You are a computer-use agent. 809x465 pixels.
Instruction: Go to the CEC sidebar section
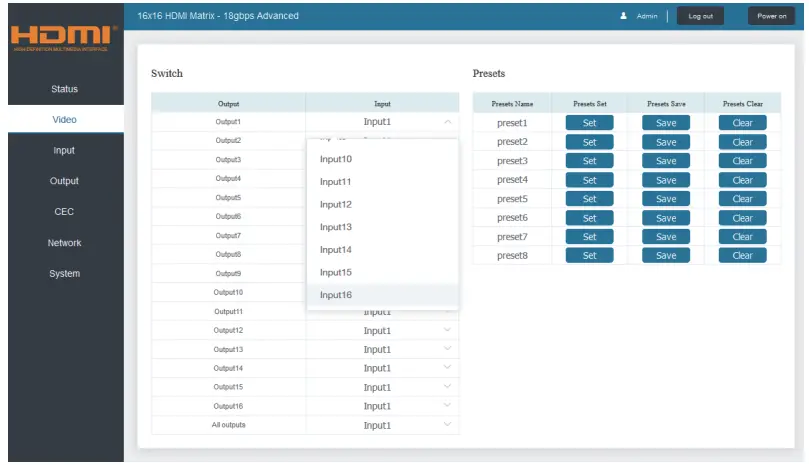tap(65, 212)
